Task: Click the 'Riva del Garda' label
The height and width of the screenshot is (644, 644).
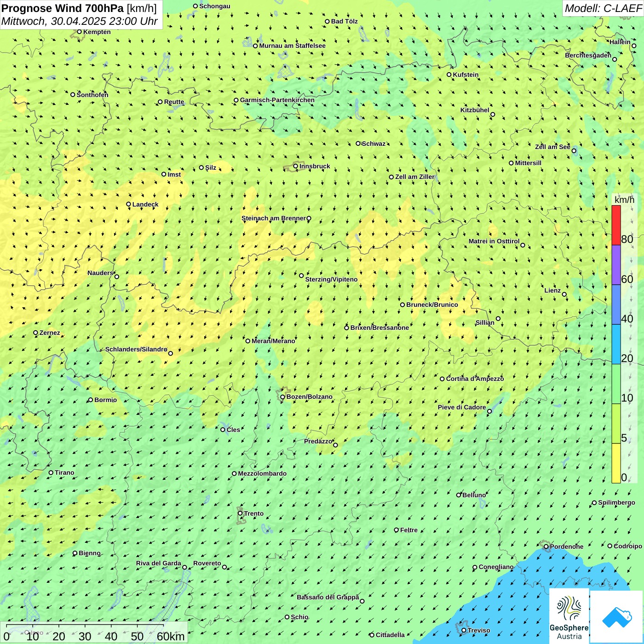Action: click(x=159, y=563)
